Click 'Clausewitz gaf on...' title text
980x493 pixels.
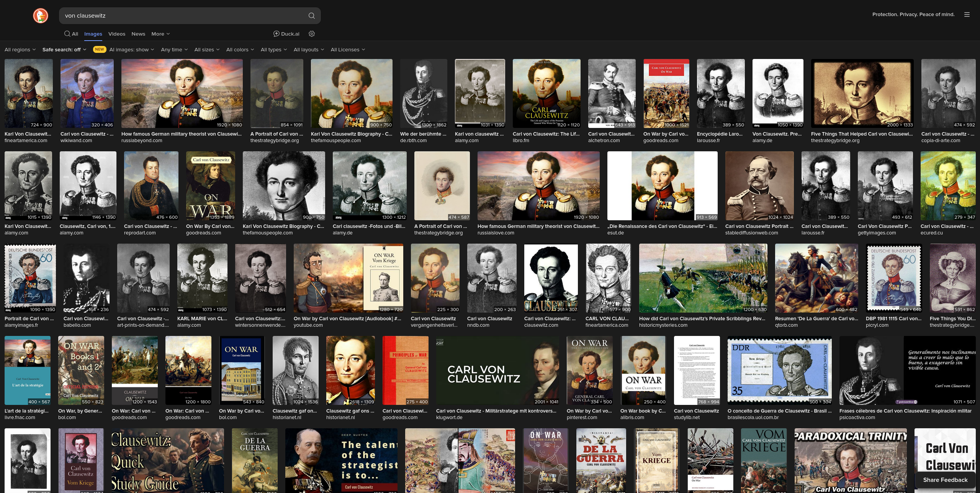[x=294, y=411]
